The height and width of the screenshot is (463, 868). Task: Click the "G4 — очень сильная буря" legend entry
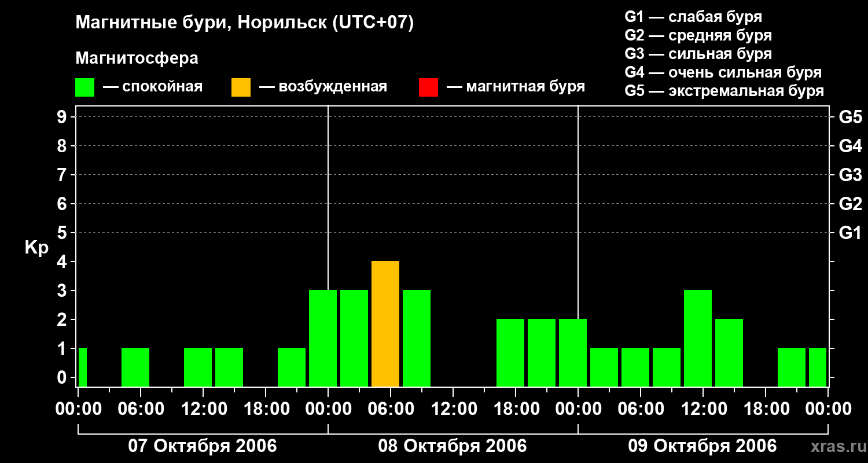(x=723, y=72)
